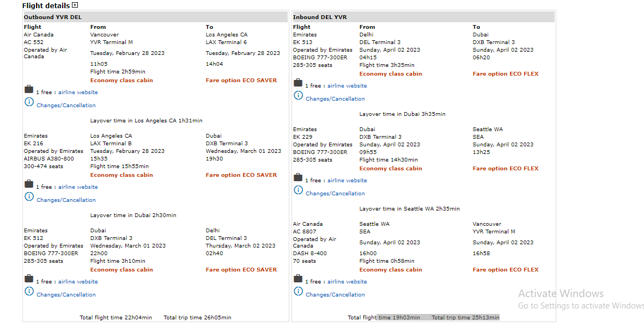
Task: Open airline website link for flight AC 8807
Action: coord(347,282)
